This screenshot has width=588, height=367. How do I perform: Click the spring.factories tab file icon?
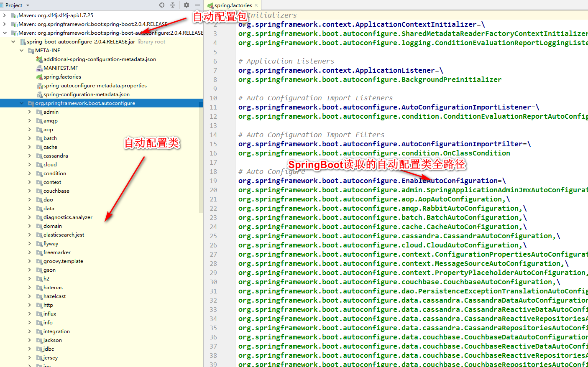[210, 5]
